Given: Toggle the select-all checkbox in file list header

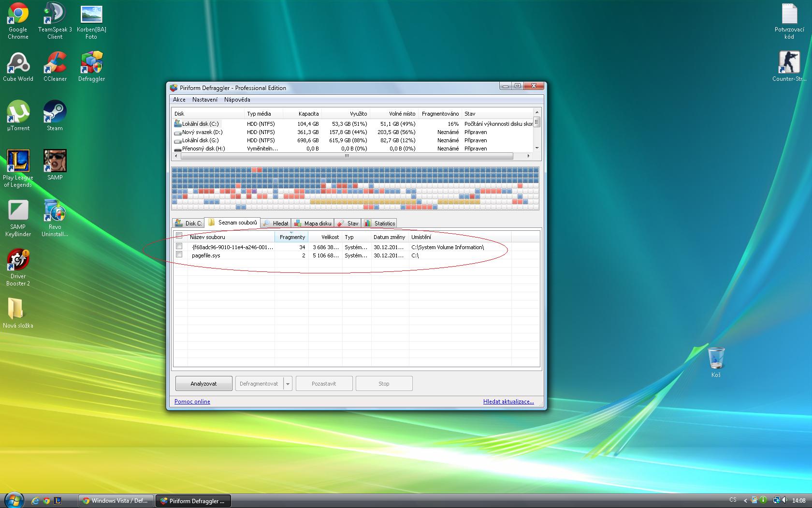Looking at the screenshot, I should [179, 236].
